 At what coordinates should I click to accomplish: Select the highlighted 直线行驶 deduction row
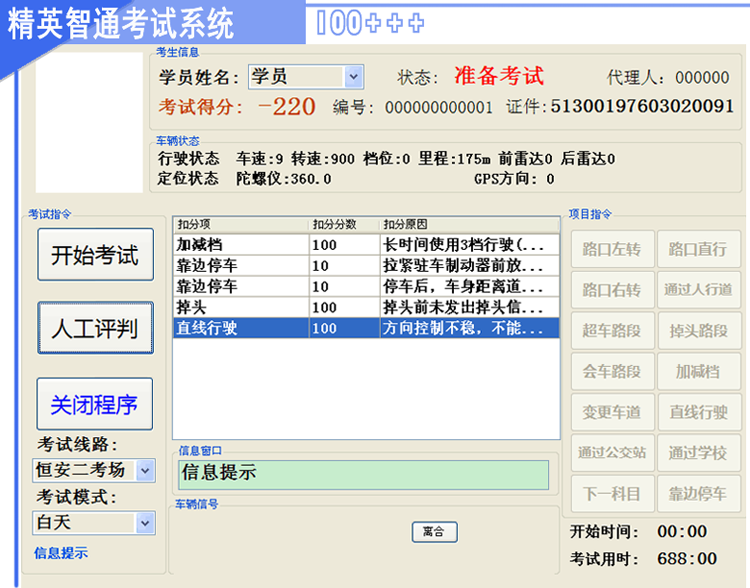pos(366,328)
